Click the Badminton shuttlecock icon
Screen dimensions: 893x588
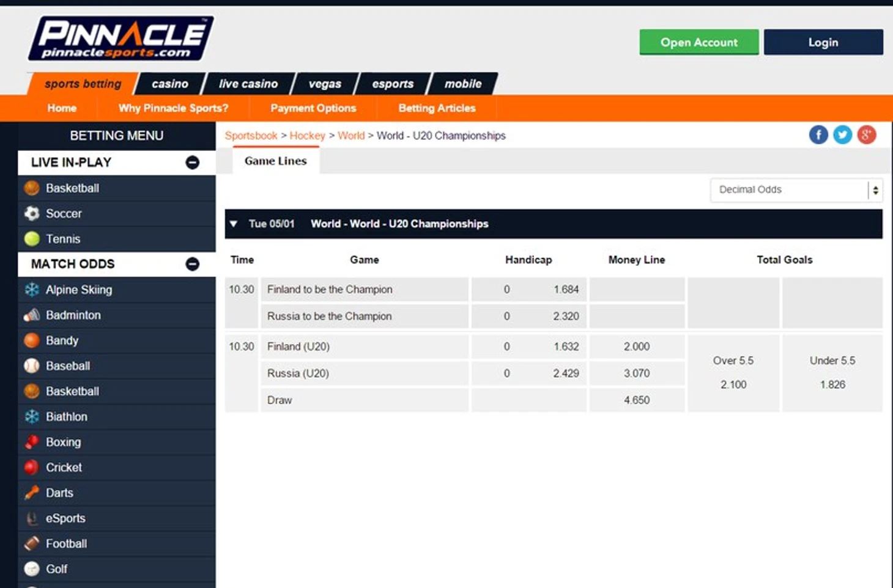point(32,315)
